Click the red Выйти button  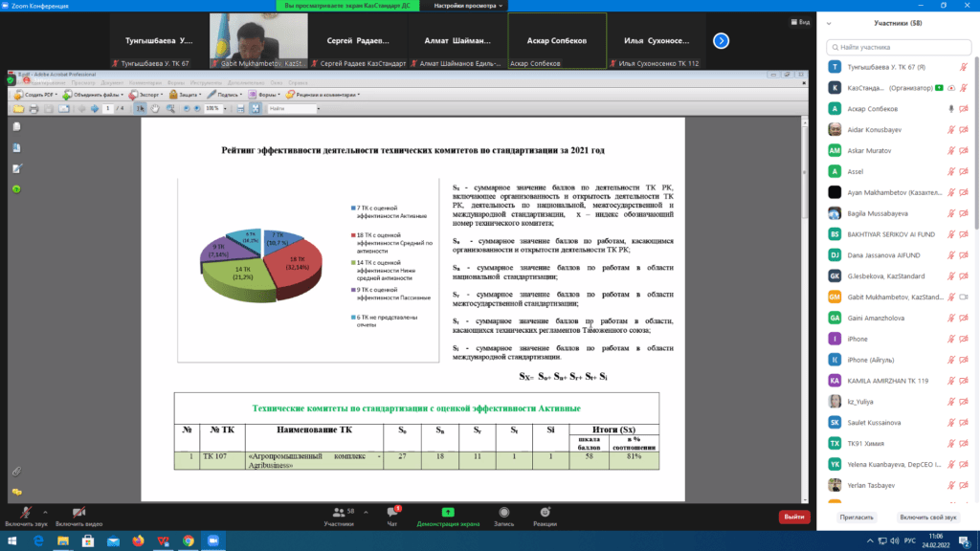click(x=794, y=517)
